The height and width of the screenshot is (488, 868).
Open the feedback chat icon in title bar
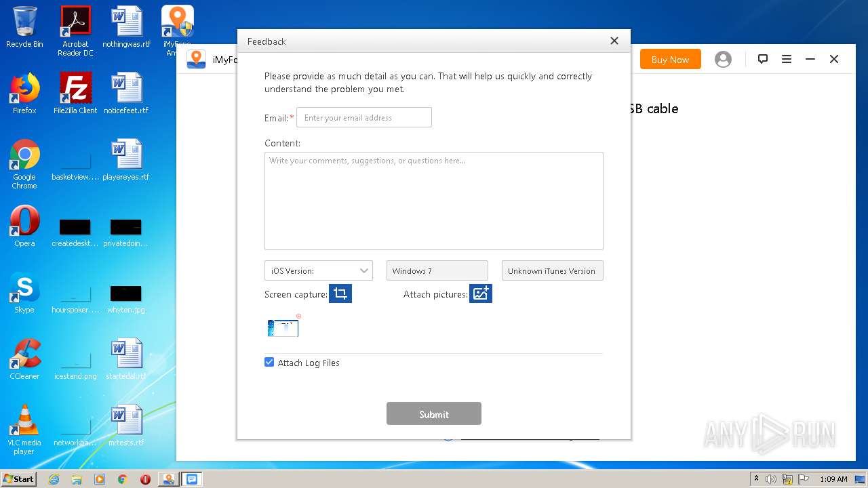coord(763,59)
